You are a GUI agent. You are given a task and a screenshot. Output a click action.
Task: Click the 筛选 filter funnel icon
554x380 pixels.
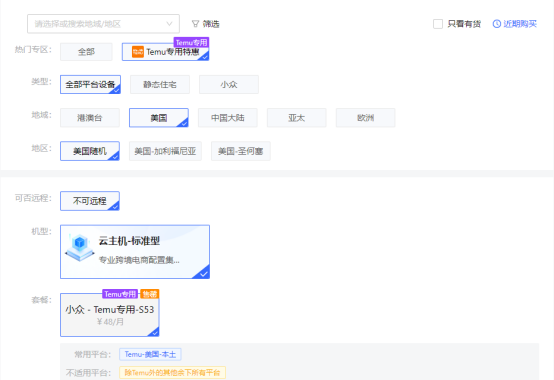pos(195,24)
